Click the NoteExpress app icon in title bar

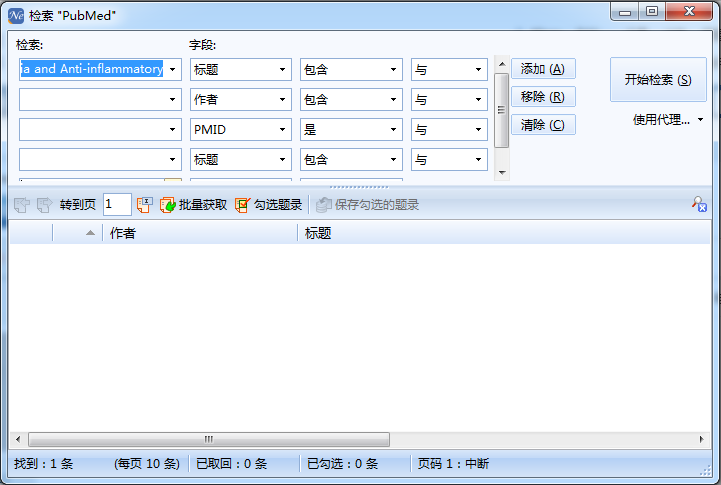[x=16, y=16]
